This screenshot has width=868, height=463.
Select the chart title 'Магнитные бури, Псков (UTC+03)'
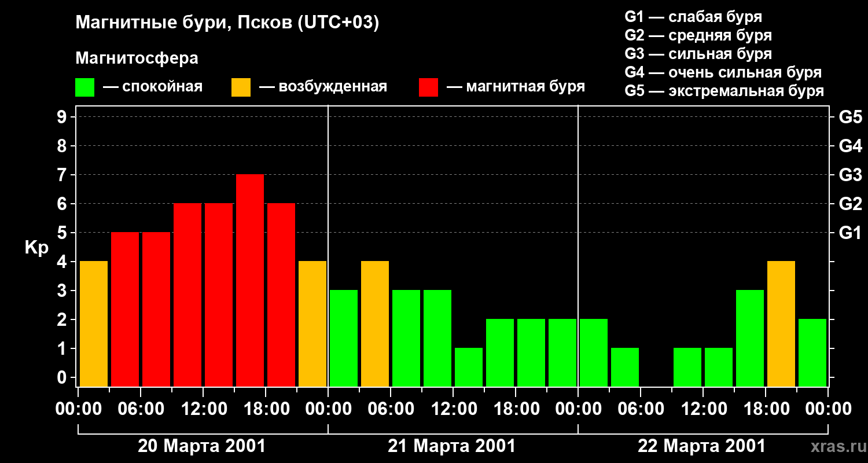click(x=227, y=23)
